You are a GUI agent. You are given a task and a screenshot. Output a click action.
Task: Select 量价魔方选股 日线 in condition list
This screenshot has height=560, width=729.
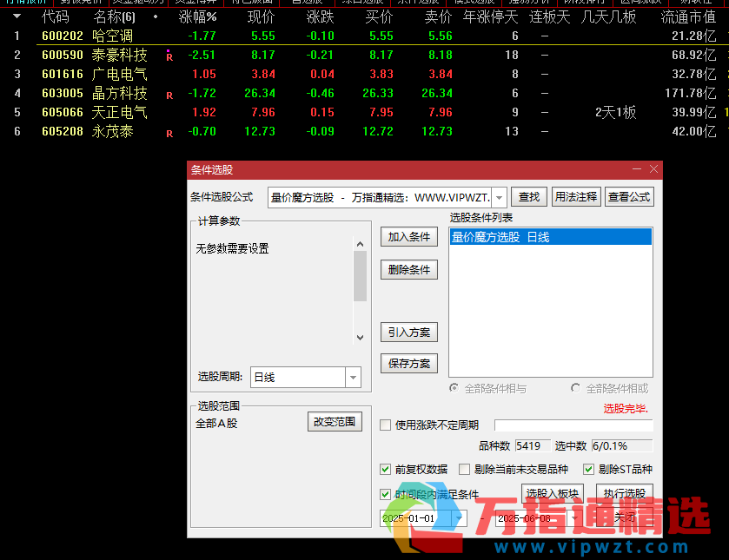(550, 237)
